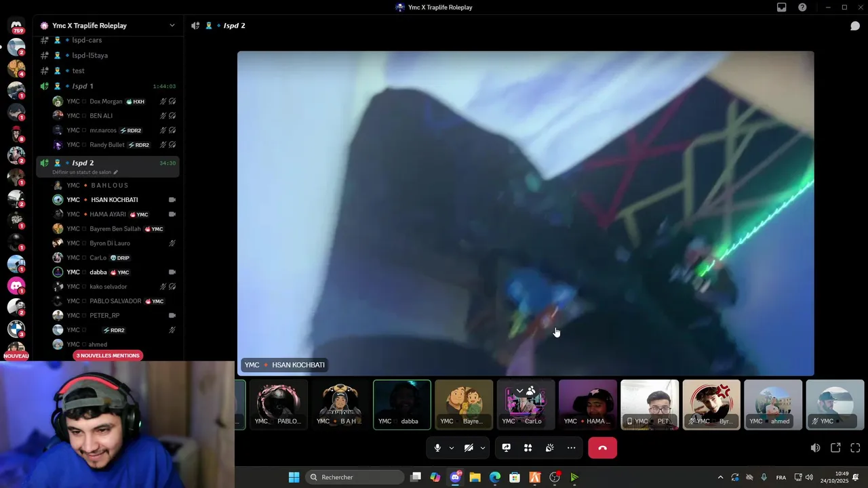Image resolution: width=868 pixels, height=488 pixels.
Task: Focus Byr... participant tile
Action: click(711, 405)
